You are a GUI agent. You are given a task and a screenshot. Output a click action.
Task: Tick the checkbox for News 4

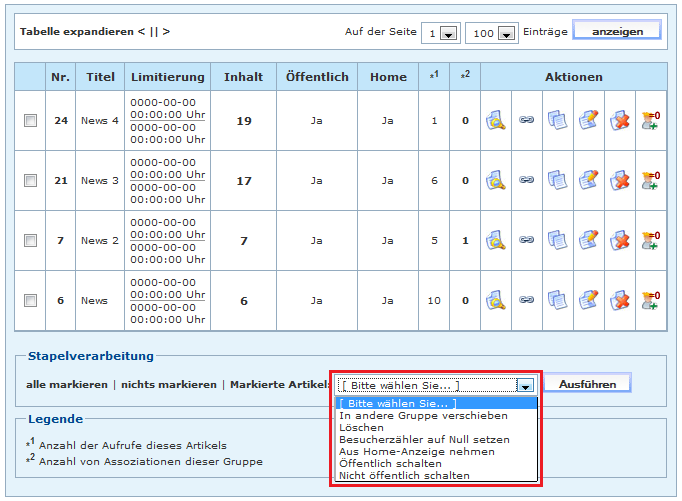point(31,121)
